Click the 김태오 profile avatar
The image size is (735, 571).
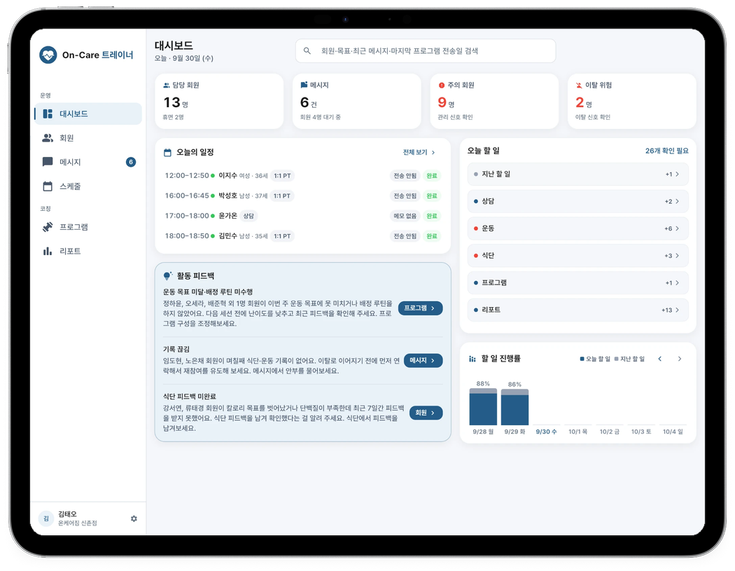(x=46, y=518)
